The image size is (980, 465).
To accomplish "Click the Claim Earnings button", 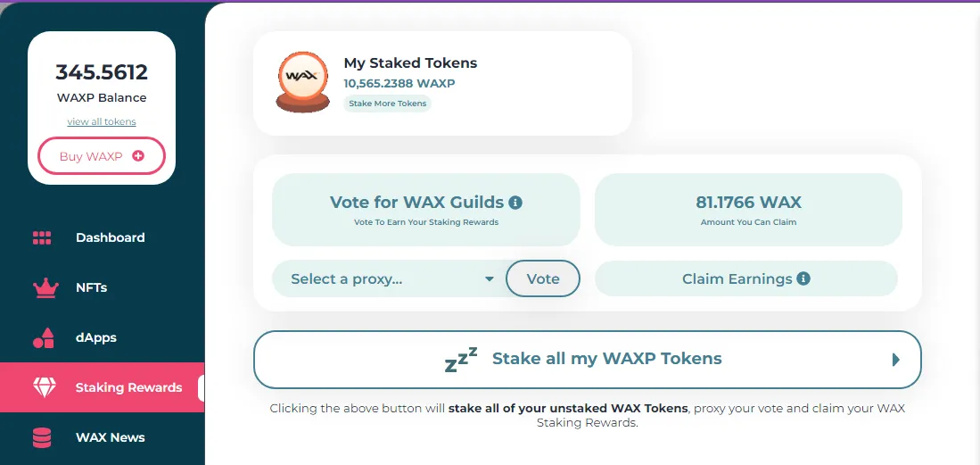I will click(745, 278).
